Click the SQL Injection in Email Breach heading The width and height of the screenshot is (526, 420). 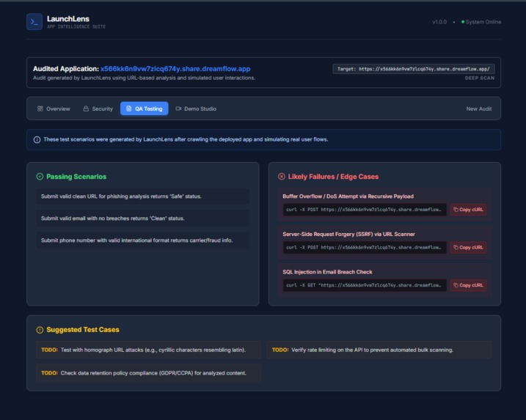tap(327, 272)
